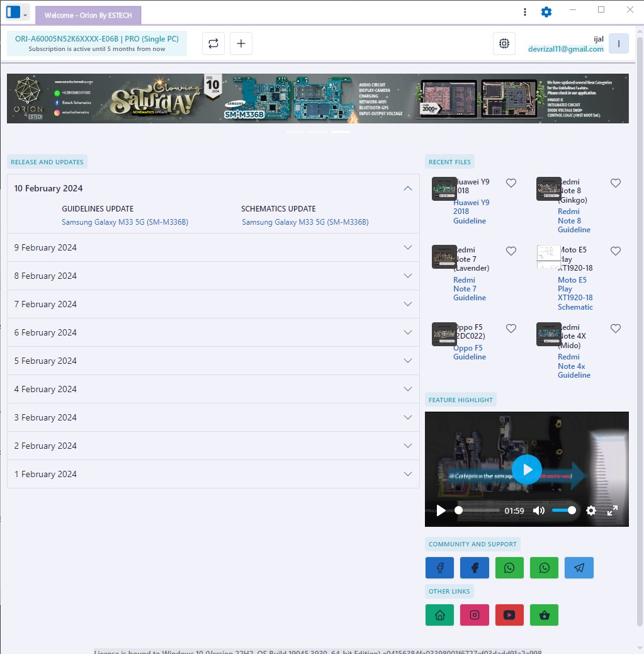The image size is (644, 654).
Task: Click the green home website icon
Action: point(440,615)
